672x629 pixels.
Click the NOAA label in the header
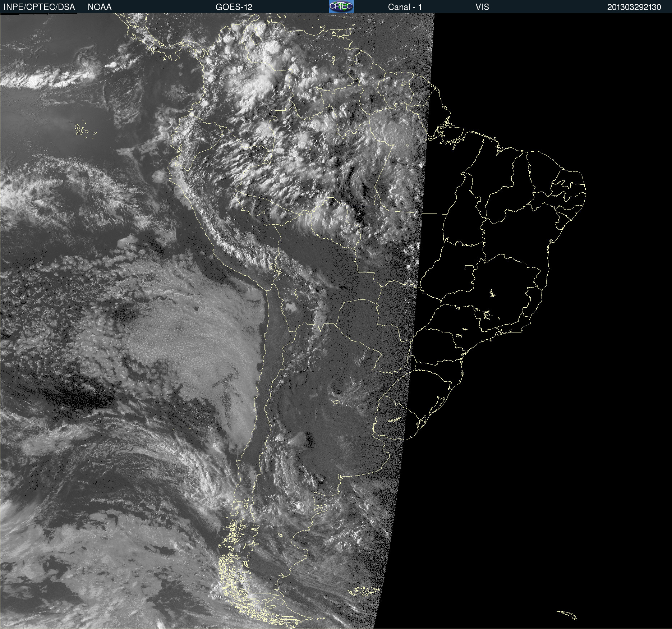click(x=100, y=7)
